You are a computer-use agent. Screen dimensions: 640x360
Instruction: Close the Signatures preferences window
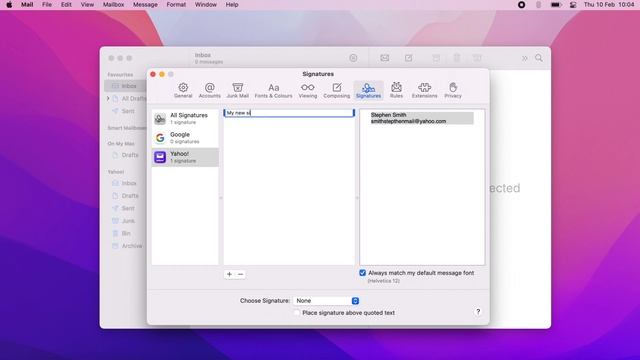pyautogui.click(x=153, y=74)
